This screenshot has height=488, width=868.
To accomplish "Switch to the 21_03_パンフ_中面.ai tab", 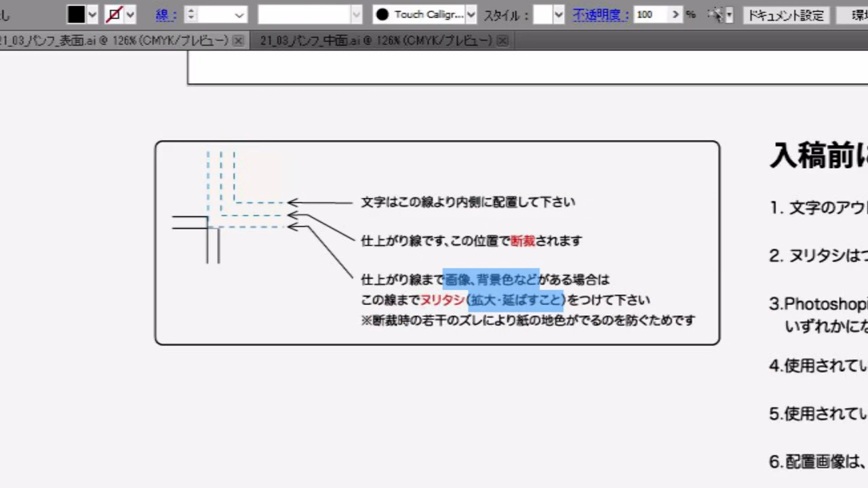I will click(376, 41).
